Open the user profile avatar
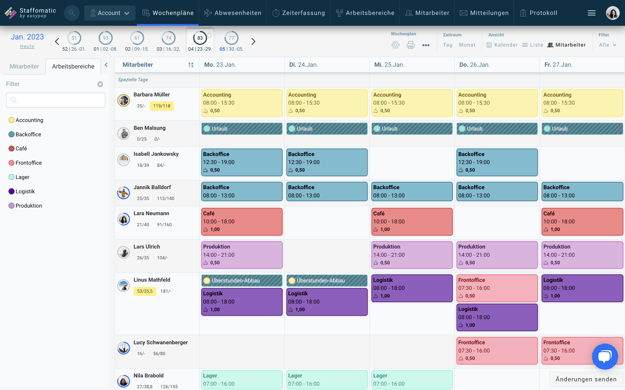 613,13
